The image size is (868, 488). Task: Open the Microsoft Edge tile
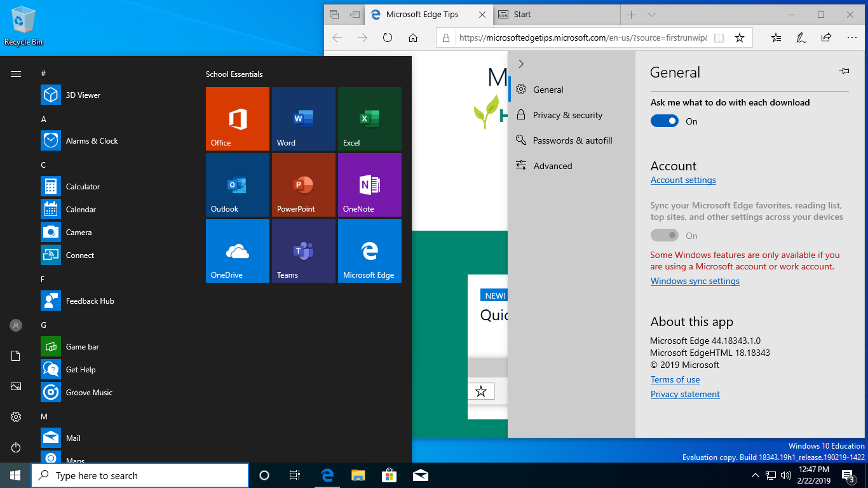tap(370, 251)
